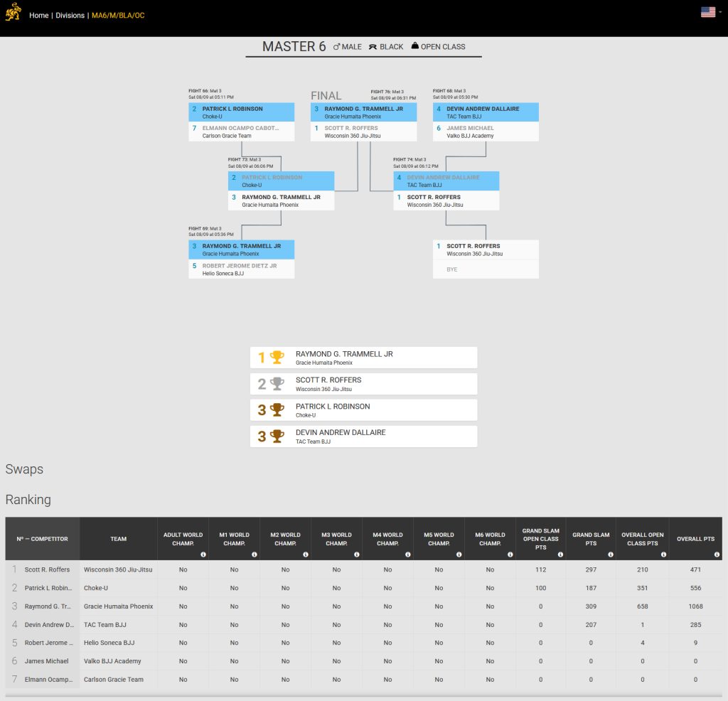Select Raymond G. Trammell Jr first place card

363,358
